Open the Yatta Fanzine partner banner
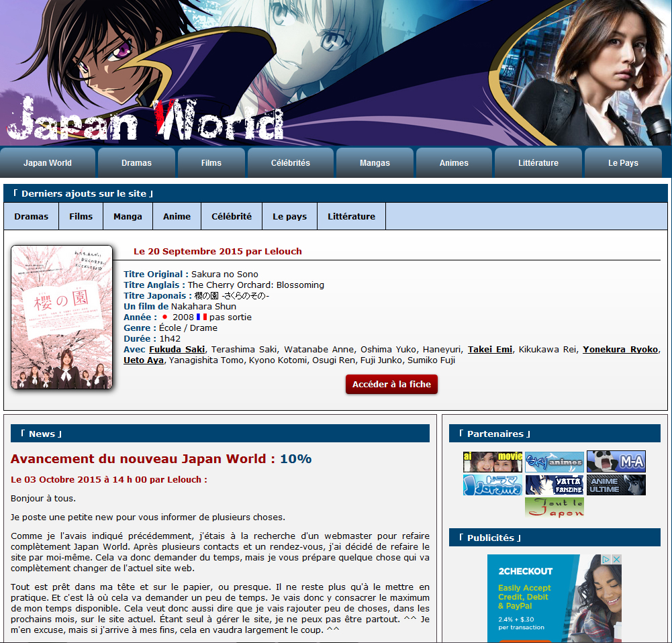 pos(554,485)
